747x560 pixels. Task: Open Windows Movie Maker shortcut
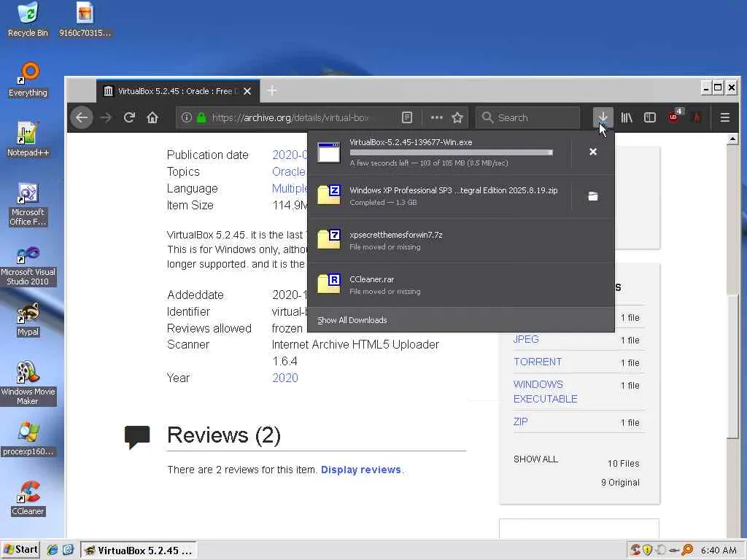(x=28, y=383)
